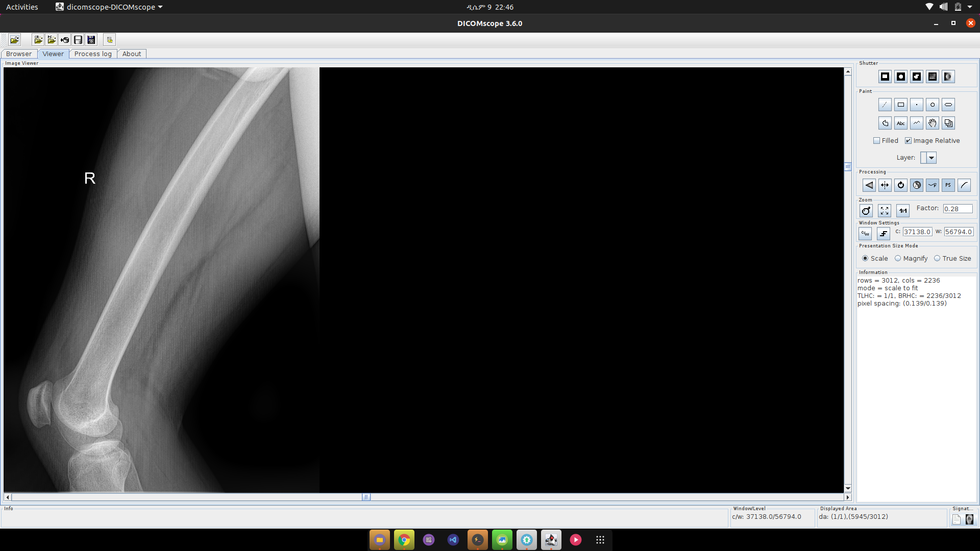The height and width of the screenshot is (551, 980).
Task: Toggle the PS presentation state button
Action: pyautogui.click(x=948, y=185)
